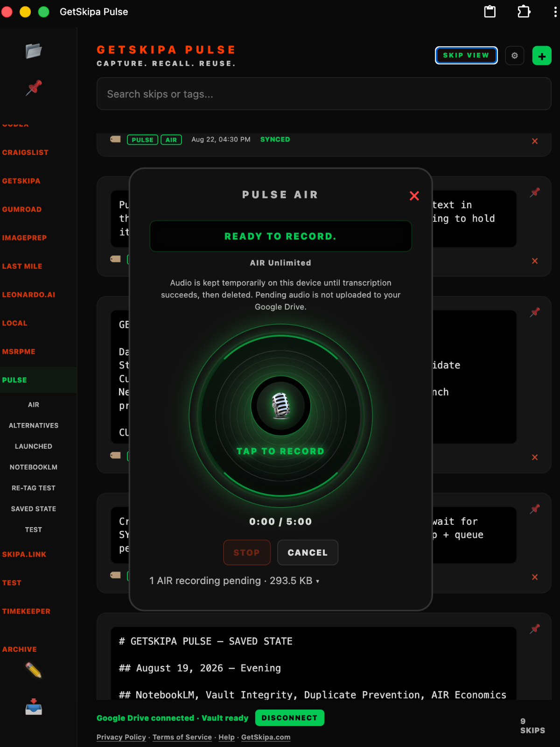This screenshot has height=747, width=560.
Task: Click the red pushpin sidebar icon
Action: [34, 88]
